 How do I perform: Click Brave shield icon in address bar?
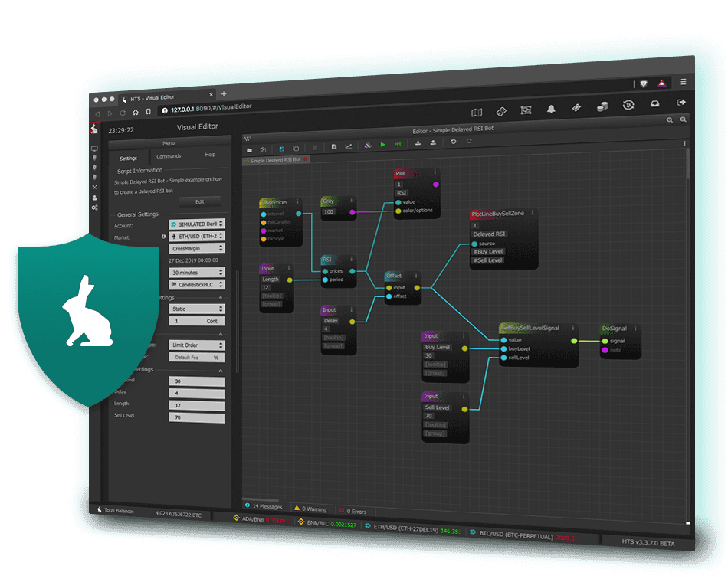tap(644, 84)
